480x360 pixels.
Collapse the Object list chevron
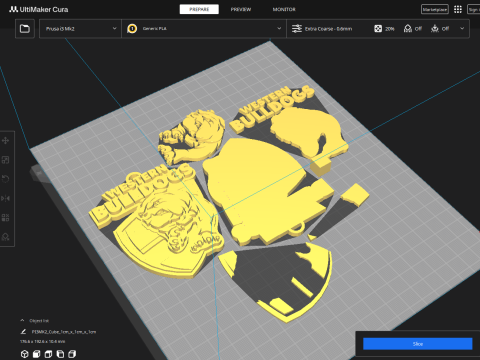tap(22, 320)
